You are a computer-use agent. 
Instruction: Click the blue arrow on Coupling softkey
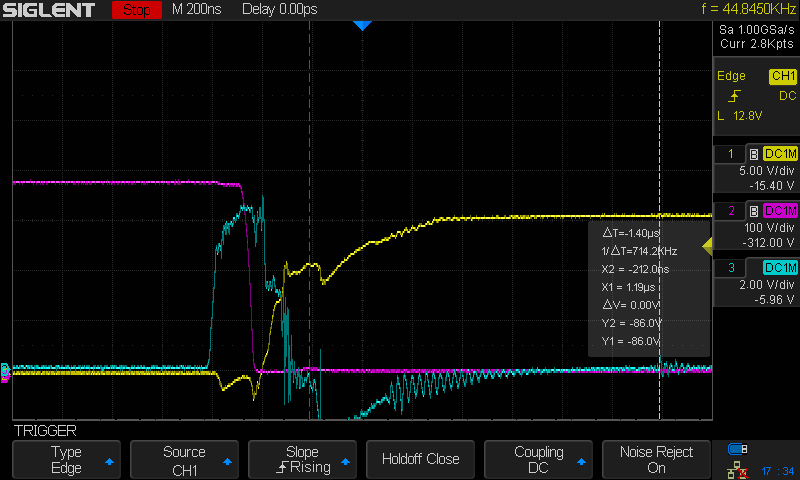[x=581, y=462]
